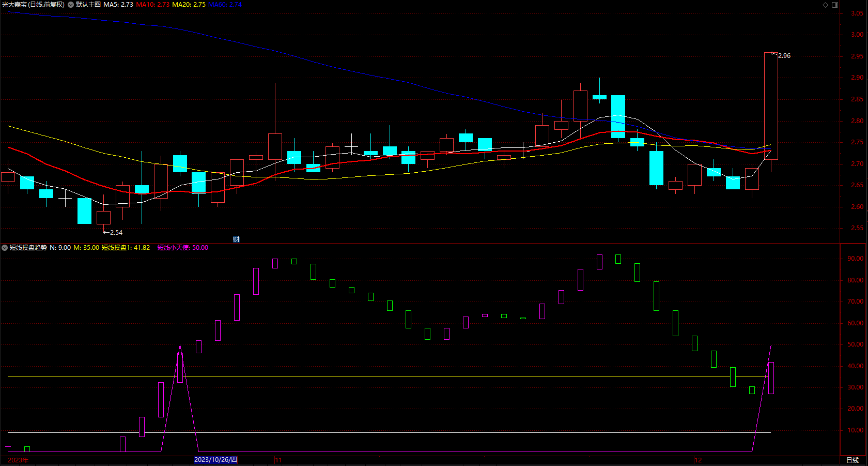868x466 pixels.
Task: Click the 10.00 indicator axis label
Action: tap(856, 430)
